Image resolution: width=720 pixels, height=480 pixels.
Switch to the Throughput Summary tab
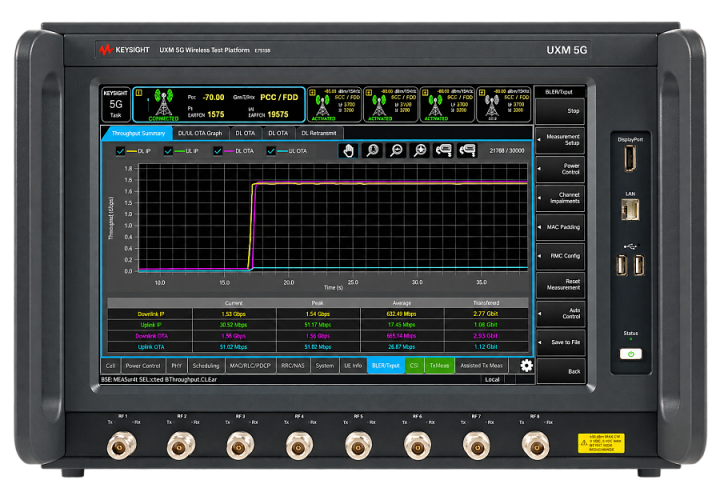click(x=138, y=133)
